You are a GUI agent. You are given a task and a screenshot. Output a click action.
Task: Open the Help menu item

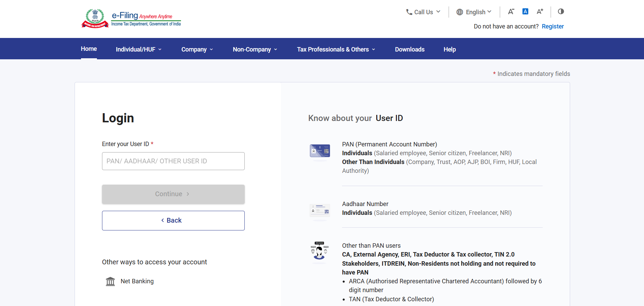click(449, 49)
